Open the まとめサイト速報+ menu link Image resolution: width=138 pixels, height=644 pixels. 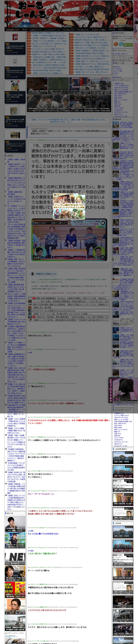[99, 30]
